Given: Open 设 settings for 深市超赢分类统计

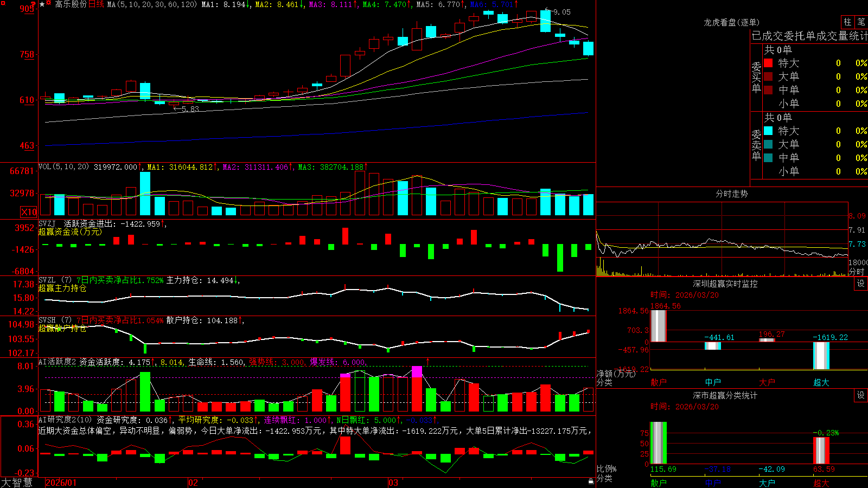Looking at the screenshot, I should click(861, 395).
